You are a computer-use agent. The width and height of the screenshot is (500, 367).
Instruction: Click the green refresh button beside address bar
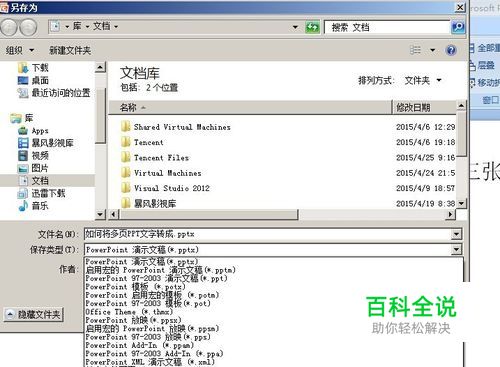[312, 27]
